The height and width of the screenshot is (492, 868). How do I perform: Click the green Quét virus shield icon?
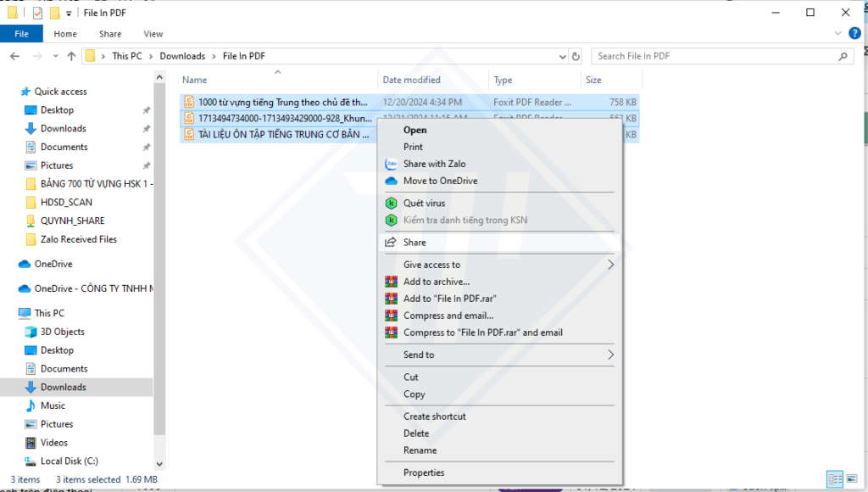click(391, 204)
